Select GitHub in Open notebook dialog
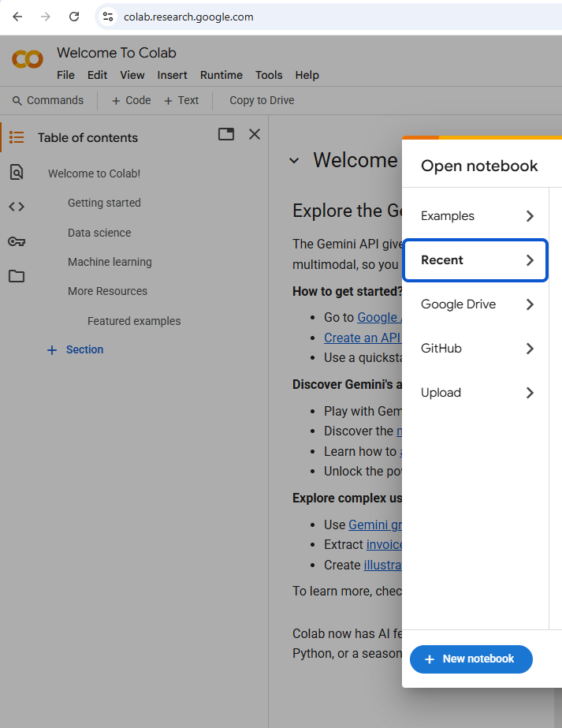This screenshot has height=728, width=562. (475, 348)
